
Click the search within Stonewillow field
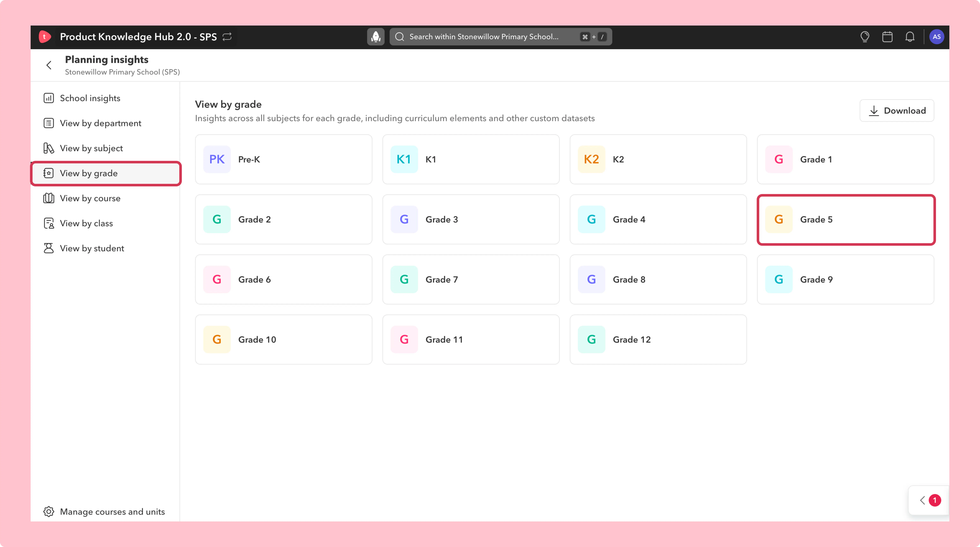click(x=501, y=37)
